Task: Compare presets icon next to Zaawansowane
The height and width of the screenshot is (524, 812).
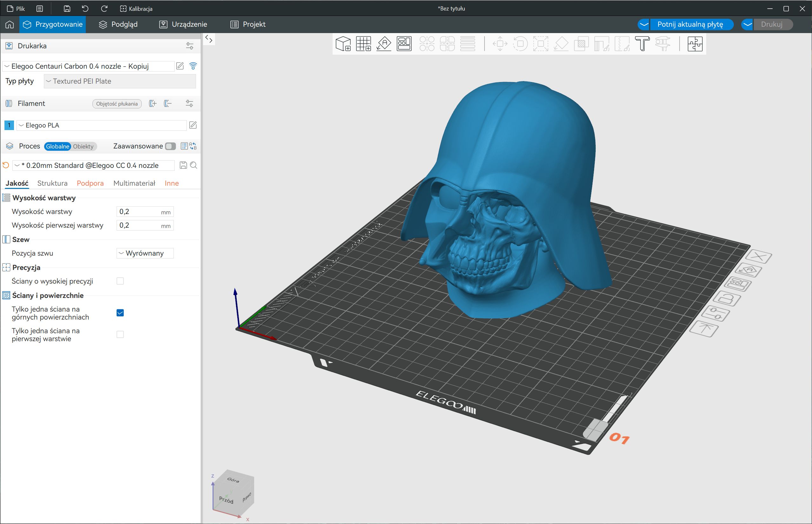Action: [x=193, y=146]
